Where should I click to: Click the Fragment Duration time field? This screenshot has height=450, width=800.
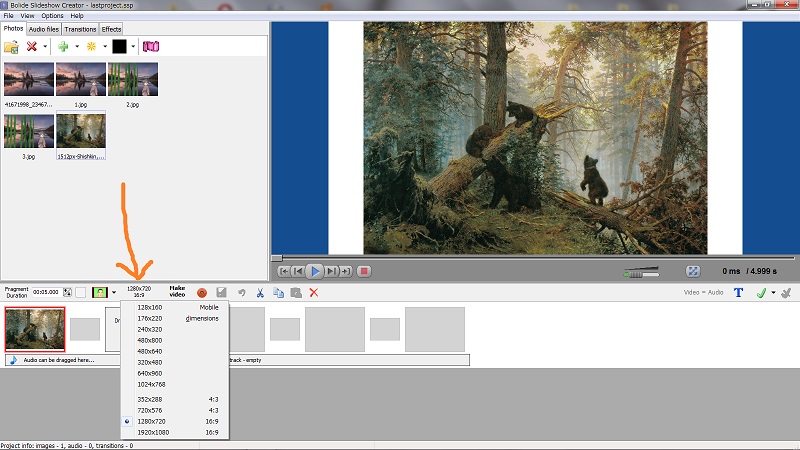coord(47,292)
